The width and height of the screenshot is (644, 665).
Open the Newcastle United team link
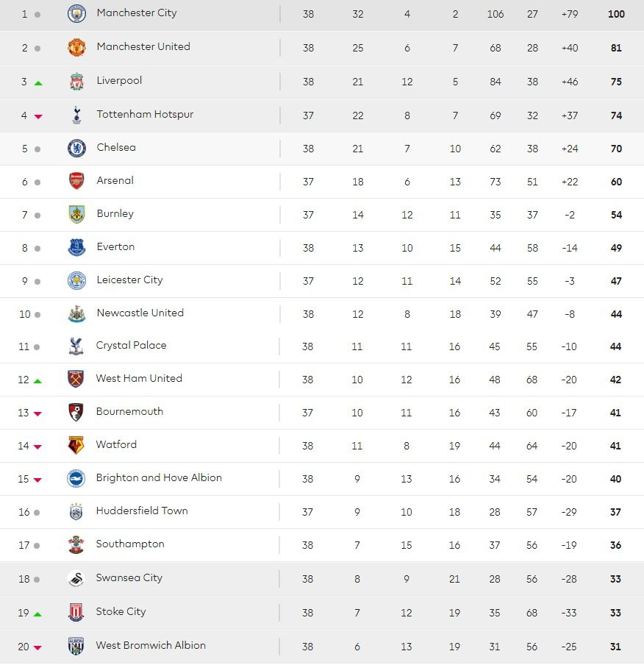[x=140, y=313]
